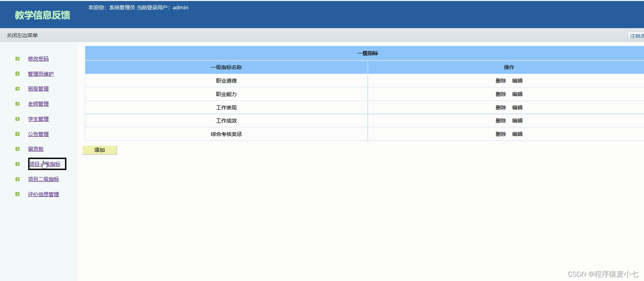Open 学生管理 from the left menu
The height and width of the screenshot is (281, 644).
pos(38,119)
